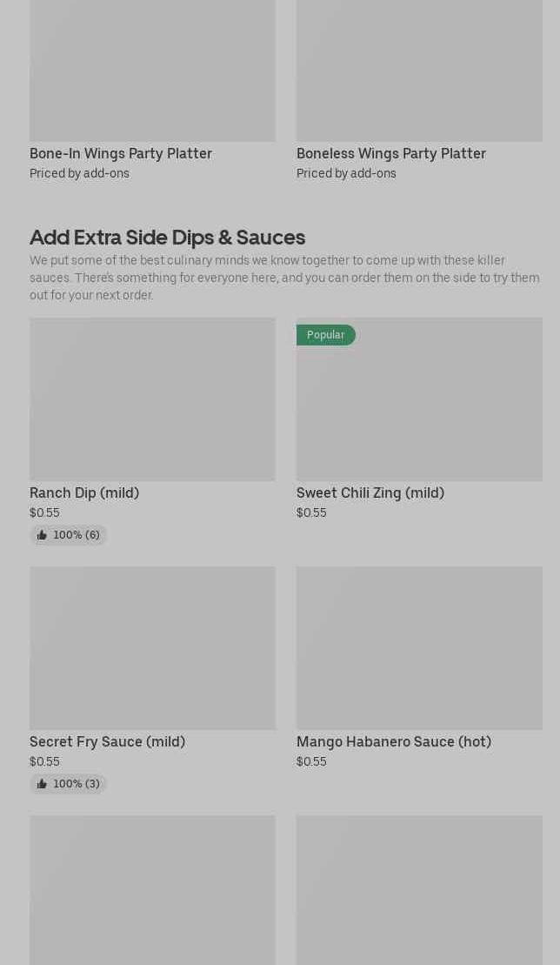Click the Boneless Wings Party Platter title
Screen dimensions: 560x965
[391, 153]
